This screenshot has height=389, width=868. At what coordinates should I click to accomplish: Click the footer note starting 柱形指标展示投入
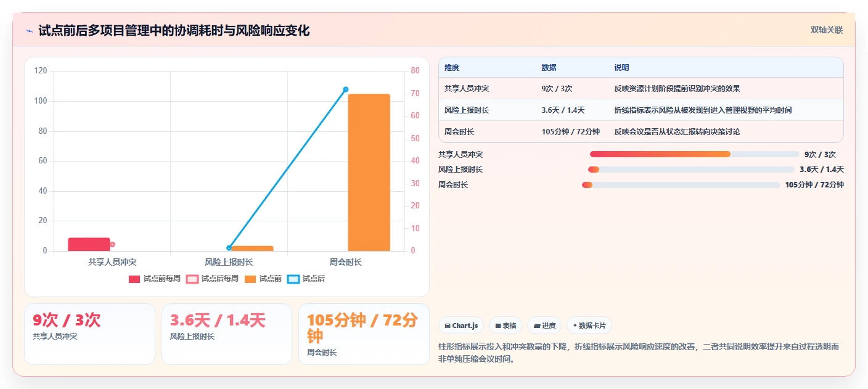pyautogui.click(x=637, y=353)
